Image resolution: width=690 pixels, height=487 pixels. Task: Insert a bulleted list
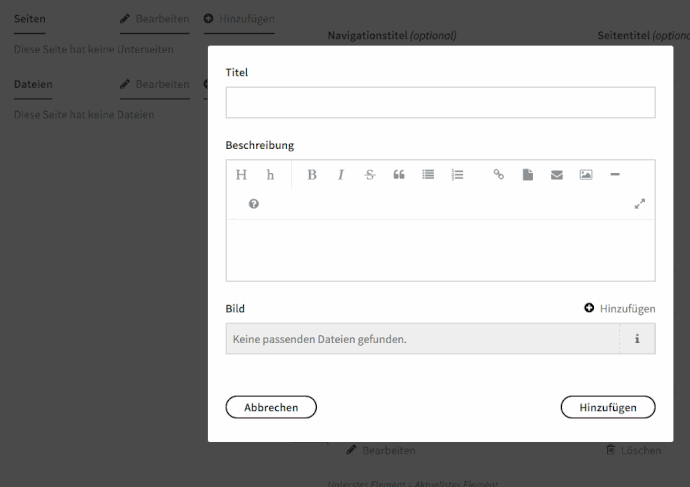(x=428, y=175)
